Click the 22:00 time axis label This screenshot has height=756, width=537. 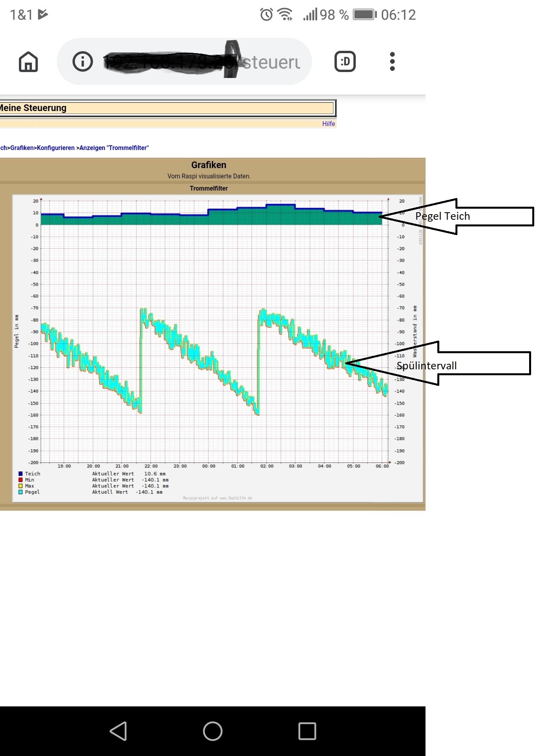tap(151, 466)
